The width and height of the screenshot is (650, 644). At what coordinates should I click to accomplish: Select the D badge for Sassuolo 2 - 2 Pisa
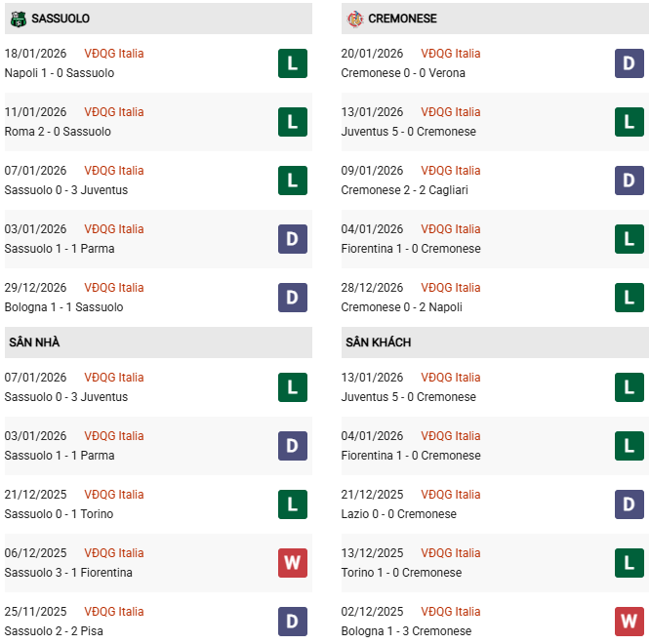click(292, 622)
